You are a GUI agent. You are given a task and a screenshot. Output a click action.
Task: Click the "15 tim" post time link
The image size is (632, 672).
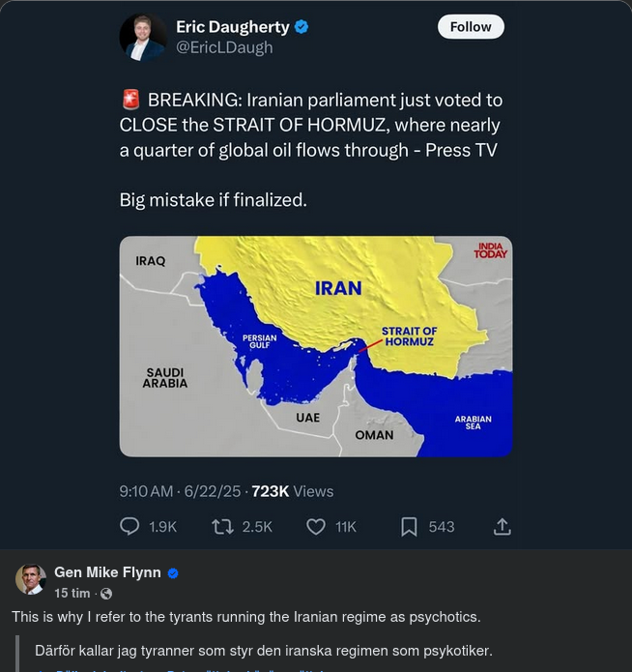click(72, 594)
